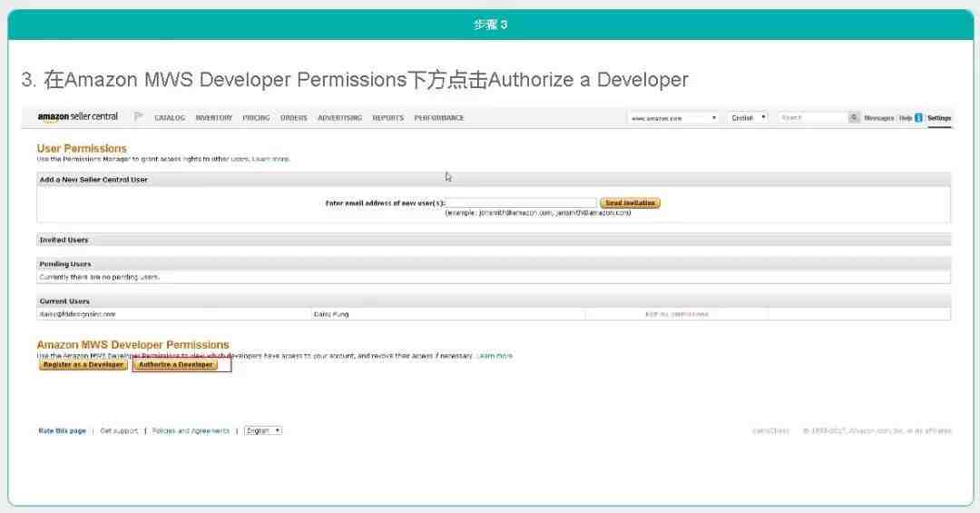This screenshot has width=980, height=513.
Task: Open the REPORTS menu
Action: point(388,118)
